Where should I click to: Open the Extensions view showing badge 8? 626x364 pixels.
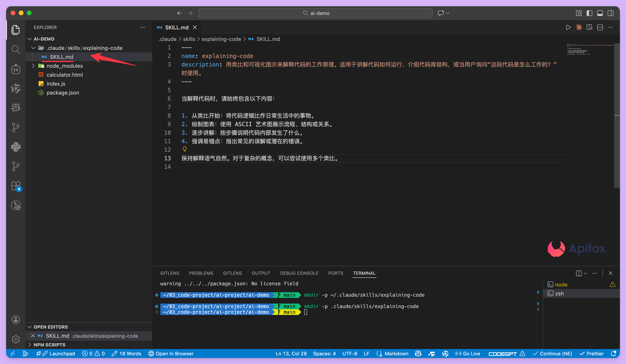click(16, 185)
